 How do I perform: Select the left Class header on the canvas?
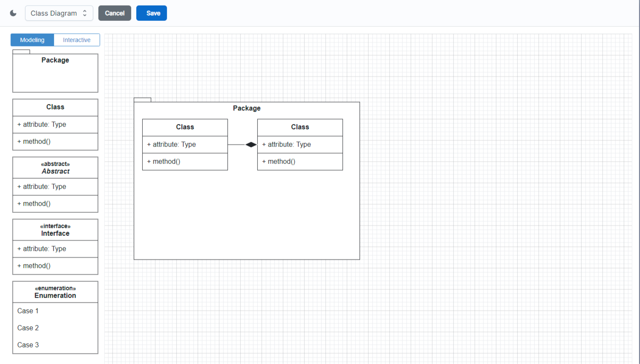[185, 127]
